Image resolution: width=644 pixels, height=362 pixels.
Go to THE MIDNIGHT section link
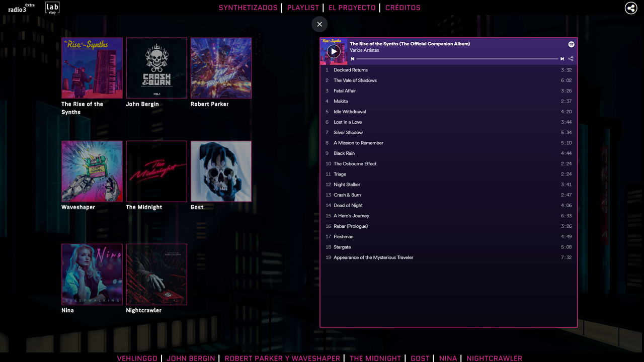click(x=375, y=358)
